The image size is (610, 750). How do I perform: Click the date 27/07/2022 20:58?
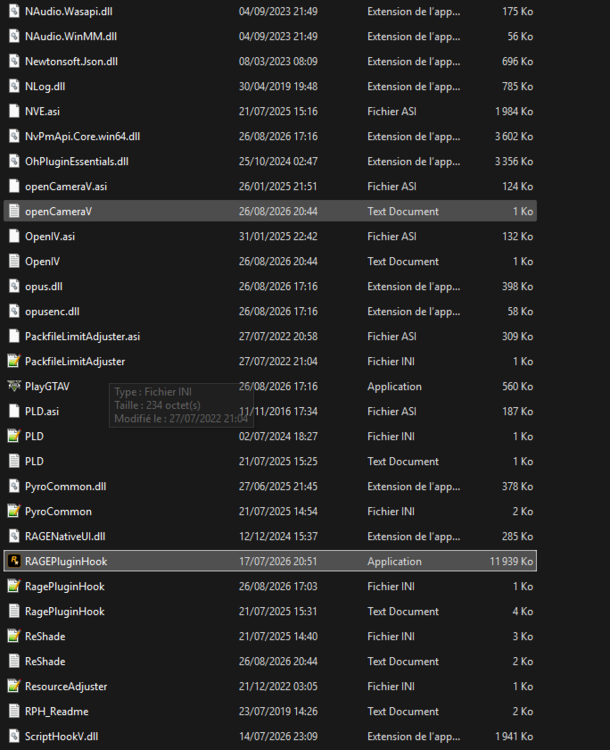pos(278,336)
